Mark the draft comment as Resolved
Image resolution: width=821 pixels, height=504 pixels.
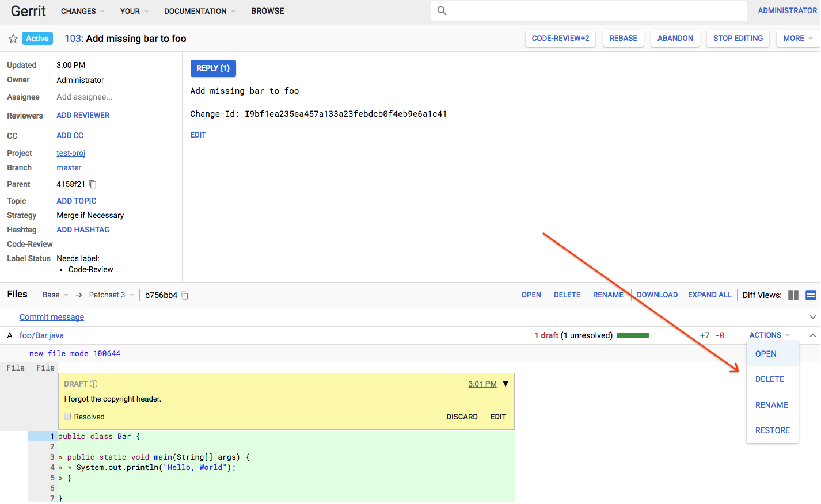[67, 417]
